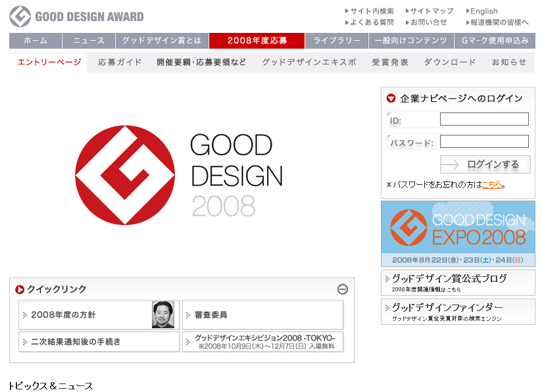The width and height of the screenshot is (542, 392).
Task: Open the グッドデザイン賞公式ブログ link
Action: pos(458,283)
